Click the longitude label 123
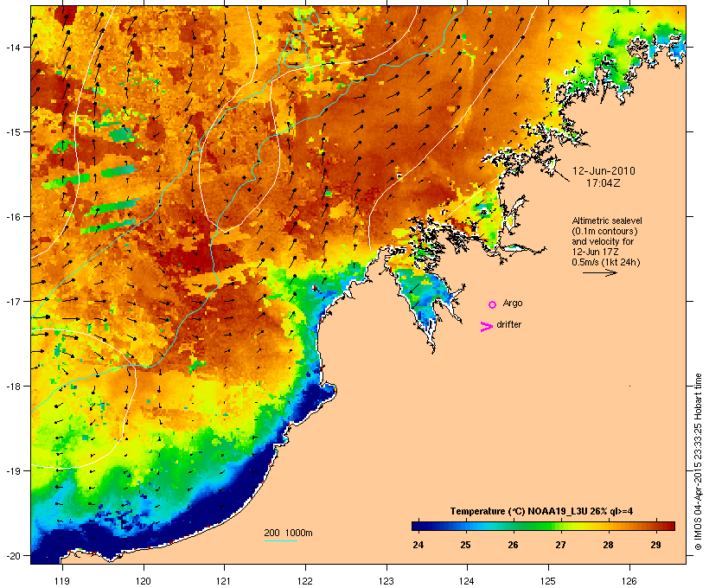Screen dimensions: 709x588 tap(386, 581)
